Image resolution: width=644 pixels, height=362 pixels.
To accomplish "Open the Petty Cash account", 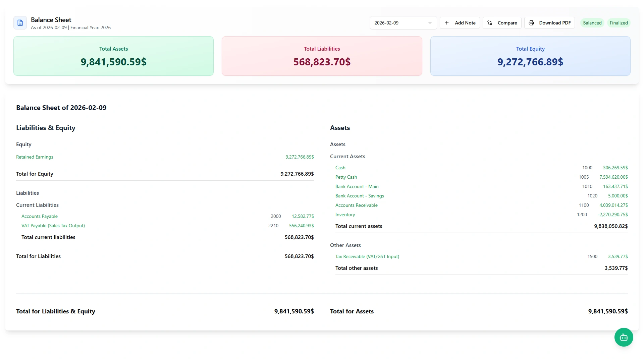I will tap(346, 177).
